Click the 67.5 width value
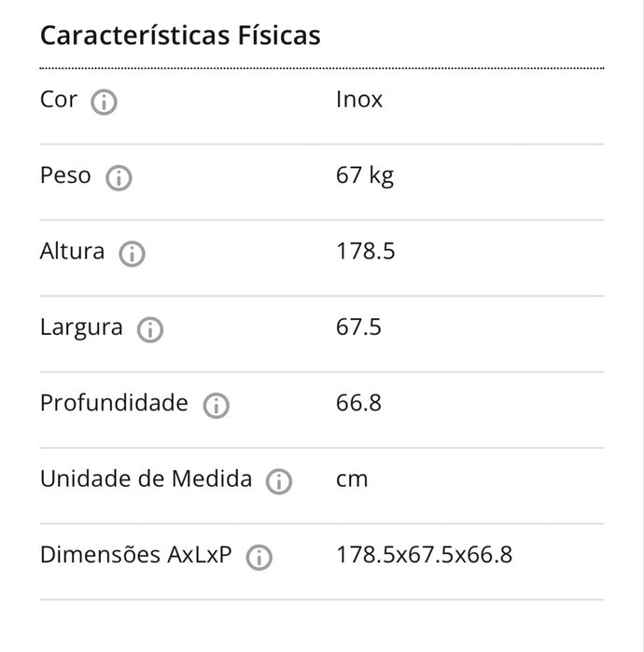The image size is (644, 652). (358, 327)
